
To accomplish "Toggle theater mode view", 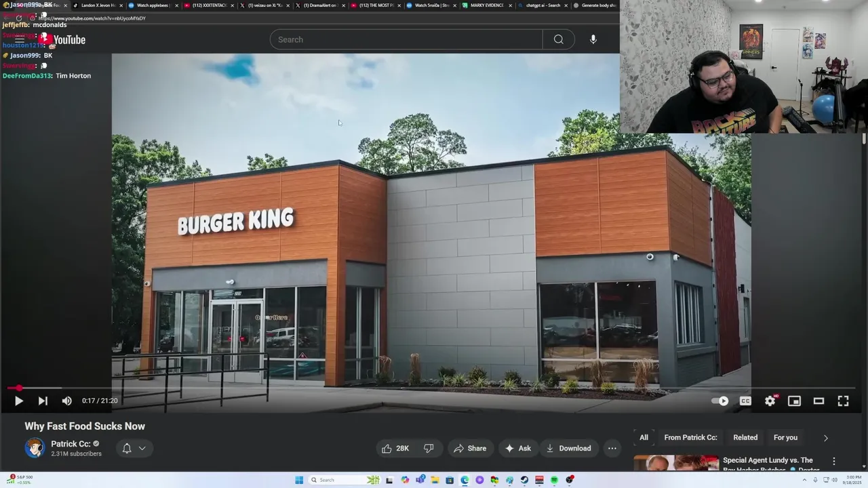I will tap(818, 401).
